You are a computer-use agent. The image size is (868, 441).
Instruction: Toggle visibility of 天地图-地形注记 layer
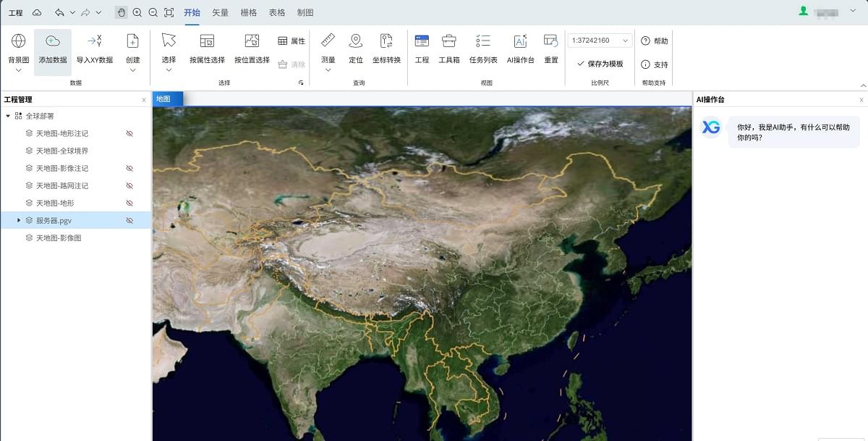click(x=130, y=134)
